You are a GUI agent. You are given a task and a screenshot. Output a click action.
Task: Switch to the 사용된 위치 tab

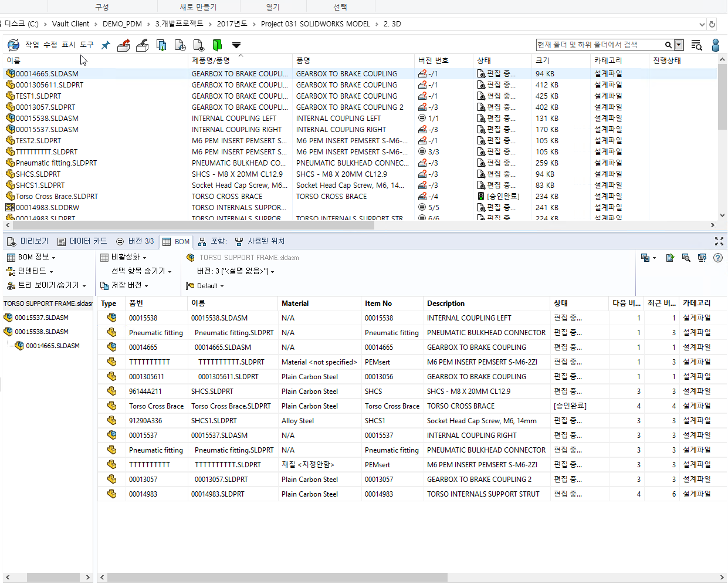259,241
